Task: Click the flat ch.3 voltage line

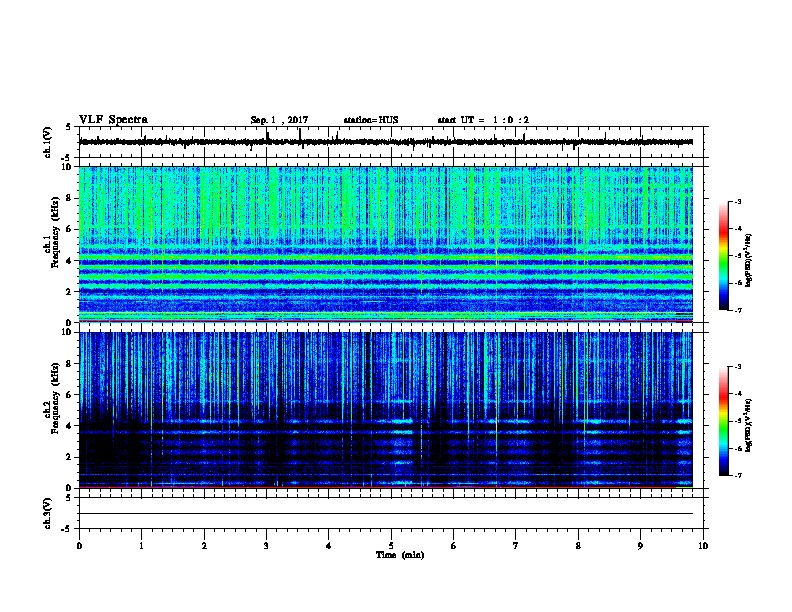Action: click(386, 514)
